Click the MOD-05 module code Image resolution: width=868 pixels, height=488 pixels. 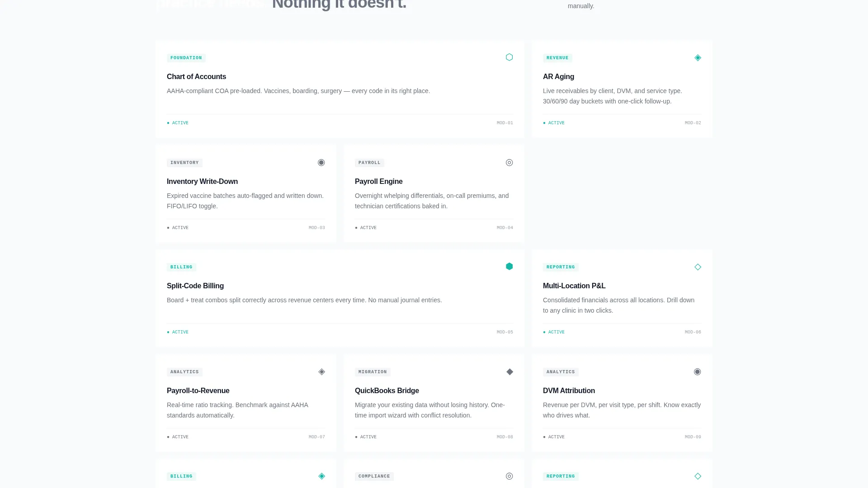tap(505, 332)
